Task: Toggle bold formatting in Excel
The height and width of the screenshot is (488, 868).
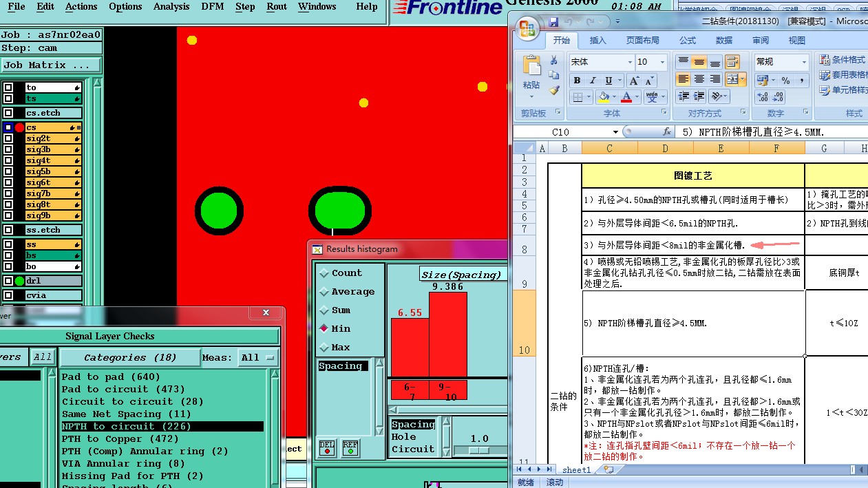Action: pos(577,81)
